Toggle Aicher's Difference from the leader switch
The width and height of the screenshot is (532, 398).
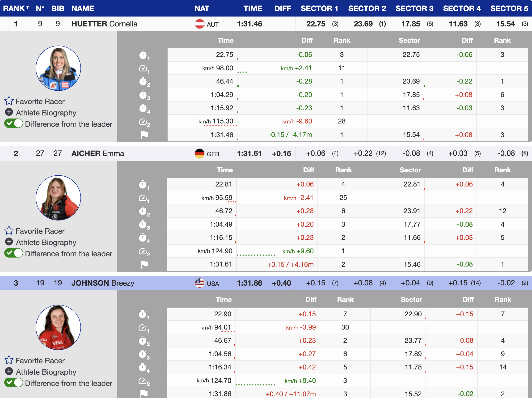(x=14, y=253)
